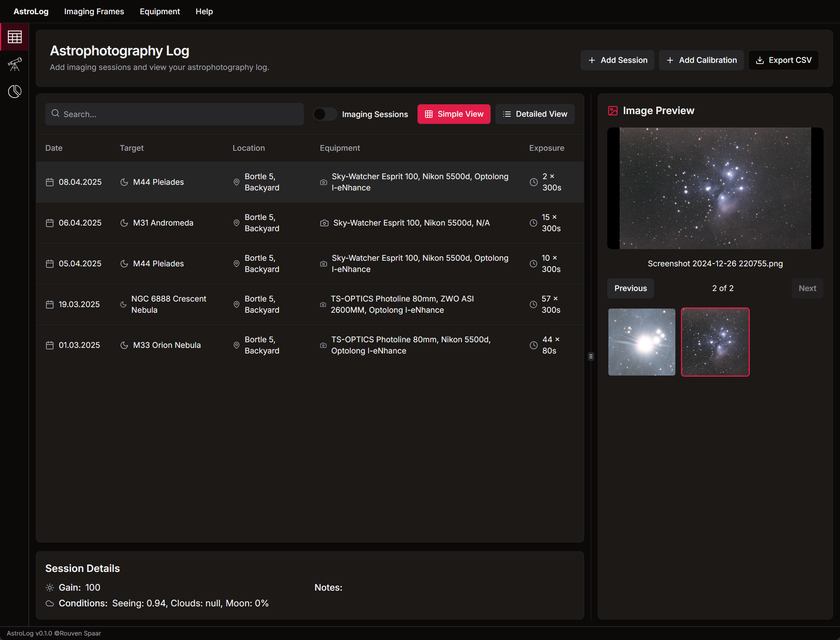Open the log table view in the sidebar
The width and height of the screenshot is (840, 640).
[x=14, y=37]
